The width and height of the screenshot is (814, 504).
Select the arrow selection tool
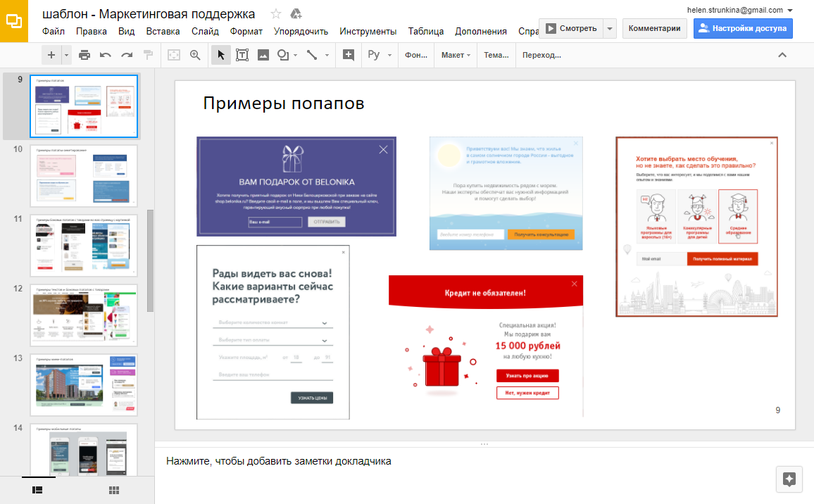click(x=220, y=54)
